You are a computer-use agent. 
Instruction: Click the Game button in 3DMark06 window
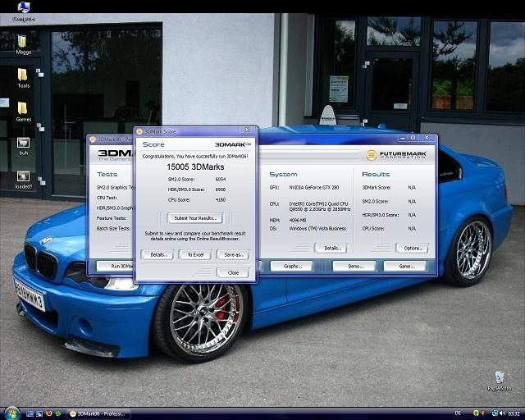(x=405, y=267)
